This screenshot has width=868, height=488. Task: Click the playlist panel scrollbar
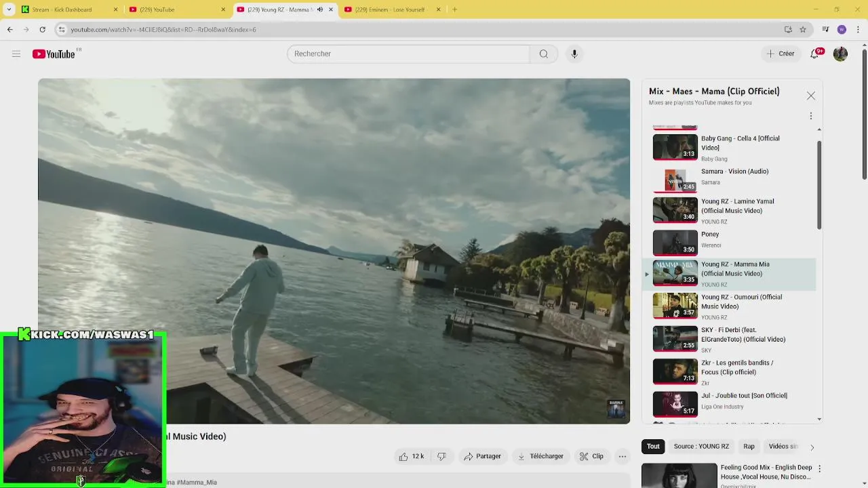point(819,186)
